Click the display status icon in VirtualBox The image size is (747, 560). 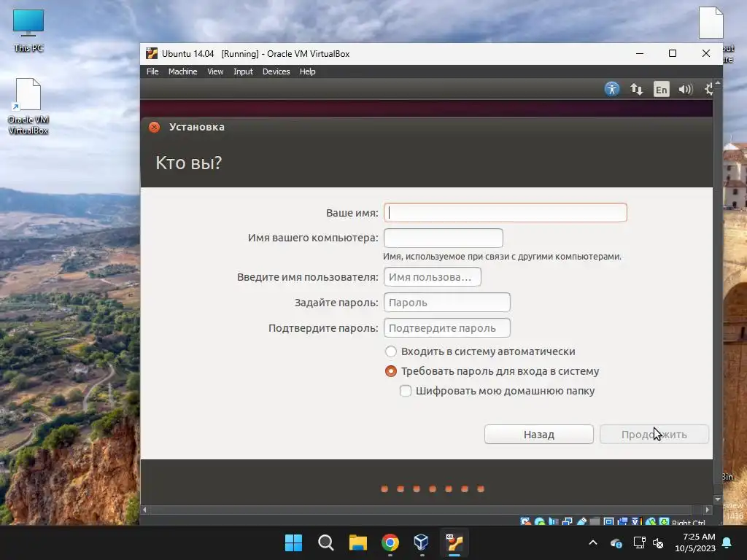click(608, 522)
